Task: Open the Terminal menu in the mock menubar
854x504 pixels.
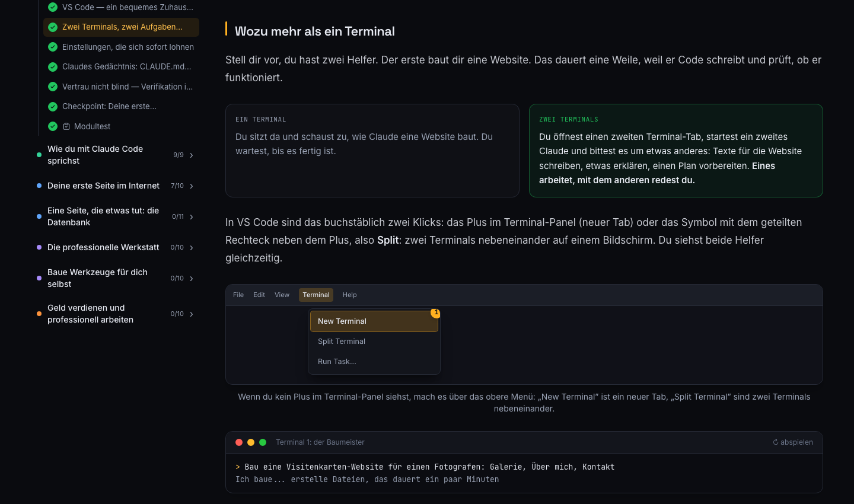Action: tap(316, 295)
